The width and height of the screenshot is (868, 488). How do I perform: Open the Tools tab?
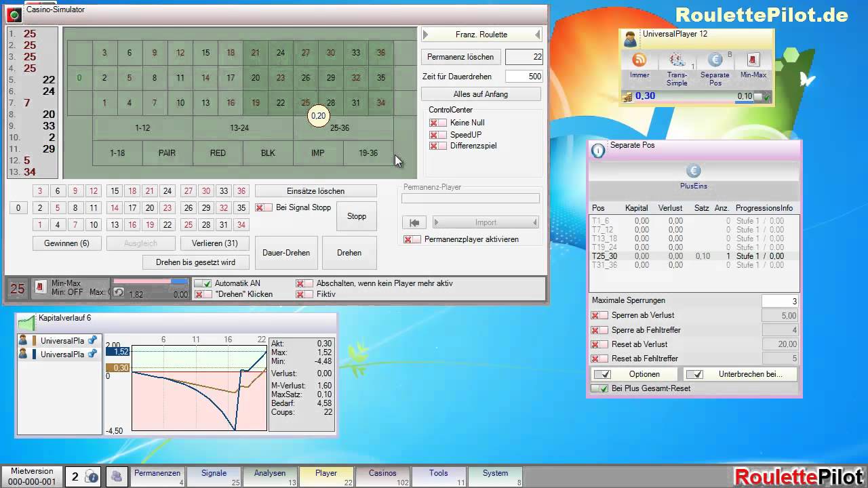pyautogui.click(x=439, y=476)
